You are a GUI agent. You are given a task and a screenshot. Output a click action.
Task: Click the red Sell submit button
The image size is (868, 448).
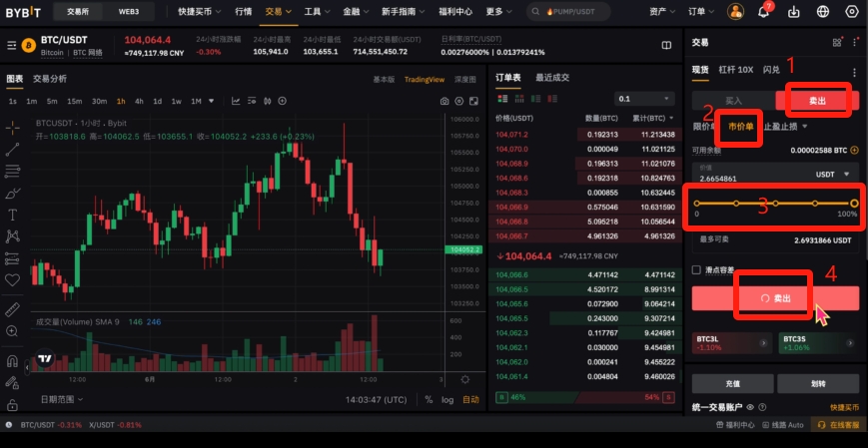(775, 298)
